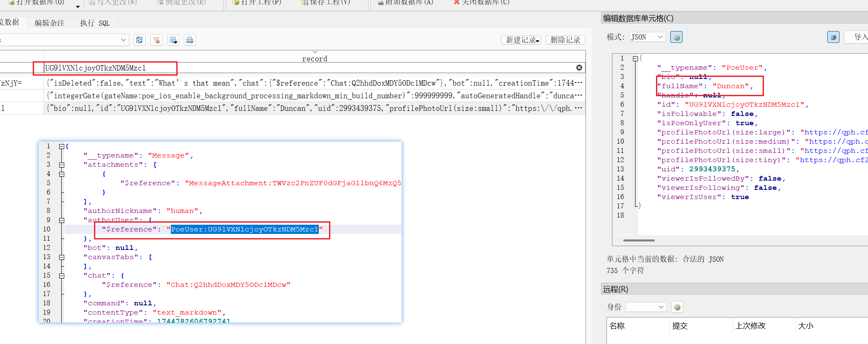Viewport: 868px width, 344px height.
Task: Clear the record column filter text
Action: [x=579, y=68]
